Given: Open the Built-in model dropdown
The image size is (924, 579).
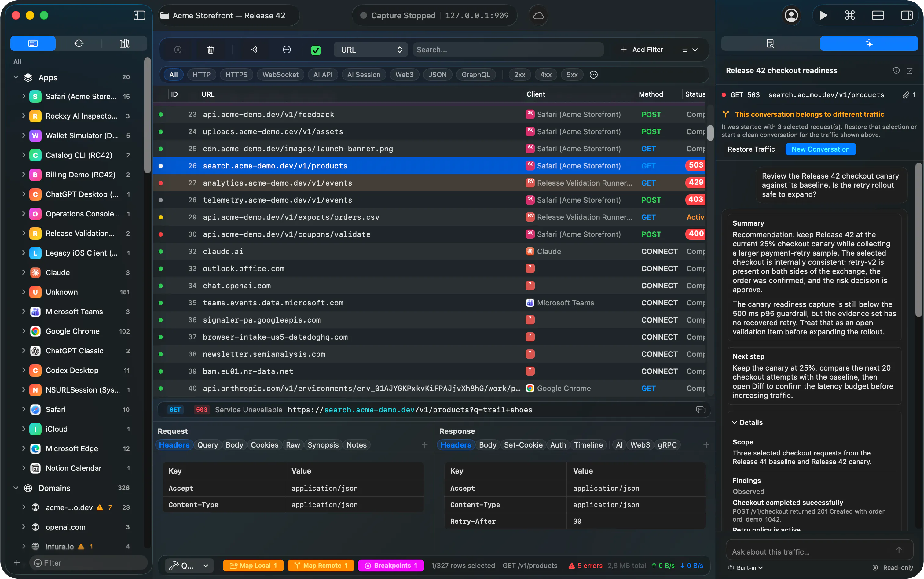Looking at the screenshot, I should point(745,567).
